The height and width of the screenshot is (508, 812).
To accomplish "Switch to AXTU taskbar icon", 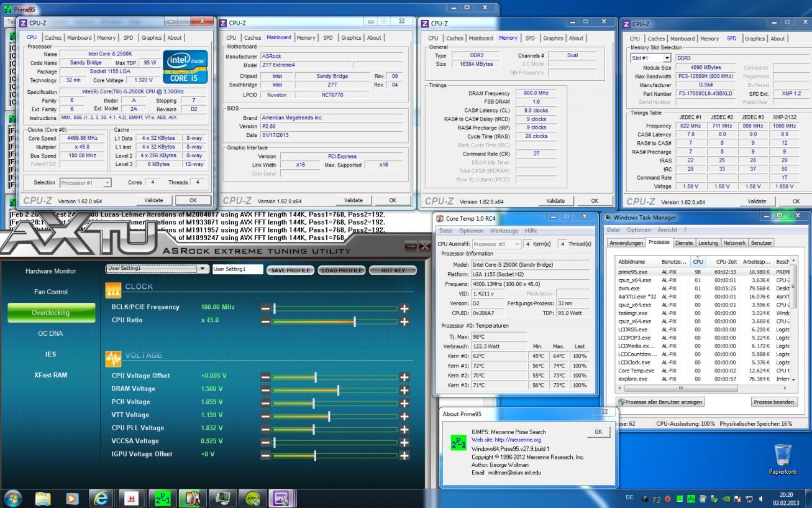I will (252, 498).
